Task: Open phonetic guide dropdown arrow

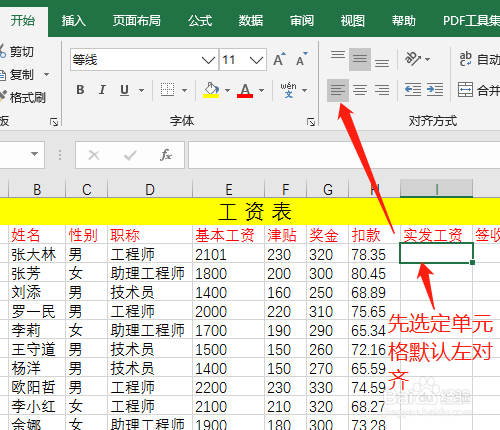Action: click(305, 90)
